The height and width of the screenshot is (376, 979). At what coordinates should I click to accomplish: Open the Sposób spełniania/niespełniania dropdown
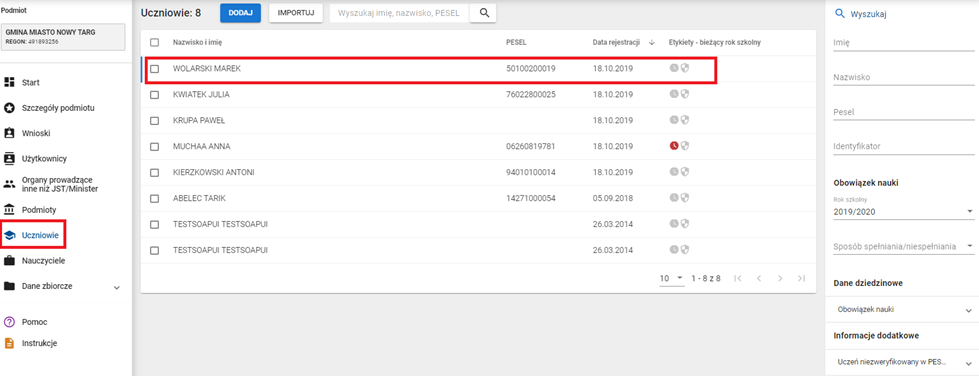[x=903, y=247]
